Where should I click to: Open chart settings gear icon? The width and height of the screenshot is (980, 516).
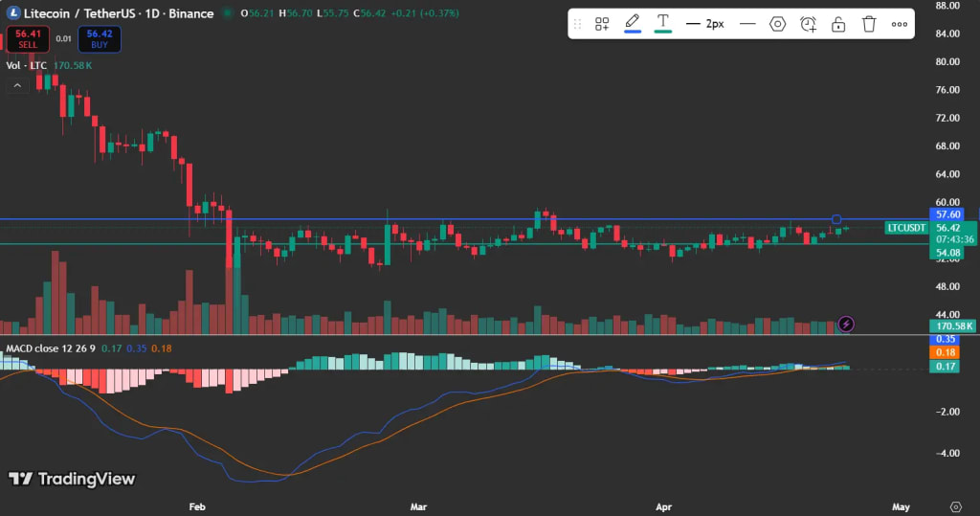tap(956, 506)
